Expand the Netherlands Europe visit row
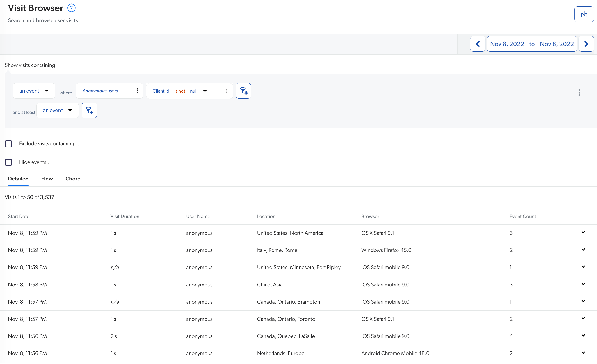The width and height of the screenshot is (597, 364). tap(583, 353)
